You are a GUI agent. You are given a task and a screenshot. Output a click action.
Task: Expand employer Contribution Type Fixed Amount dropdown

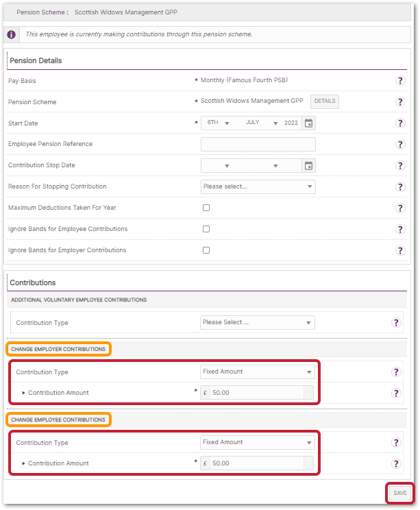258,372
